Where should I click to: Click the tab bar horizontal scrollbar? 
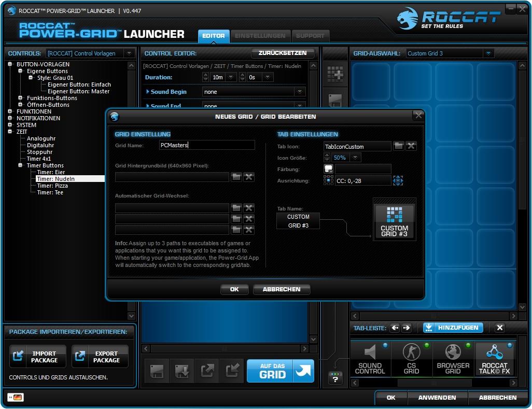(x=434, y=383)
